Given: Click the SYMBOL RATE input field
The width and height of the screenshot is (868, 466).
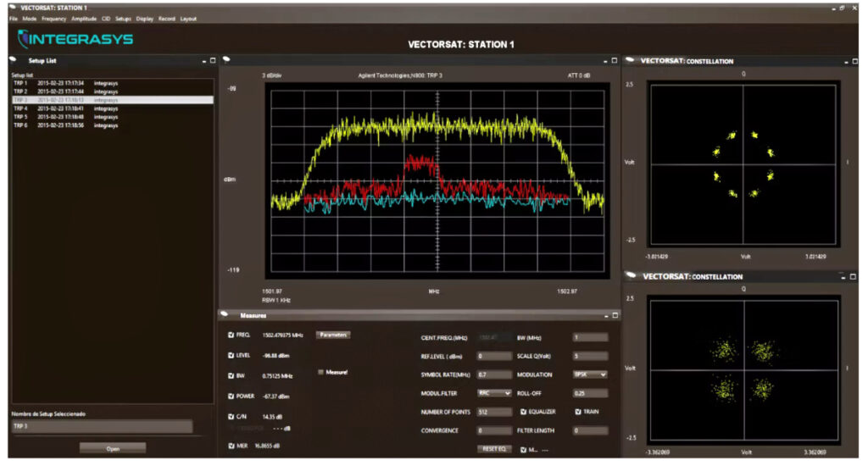Looking at the screenshot, I should click(494, 374).
